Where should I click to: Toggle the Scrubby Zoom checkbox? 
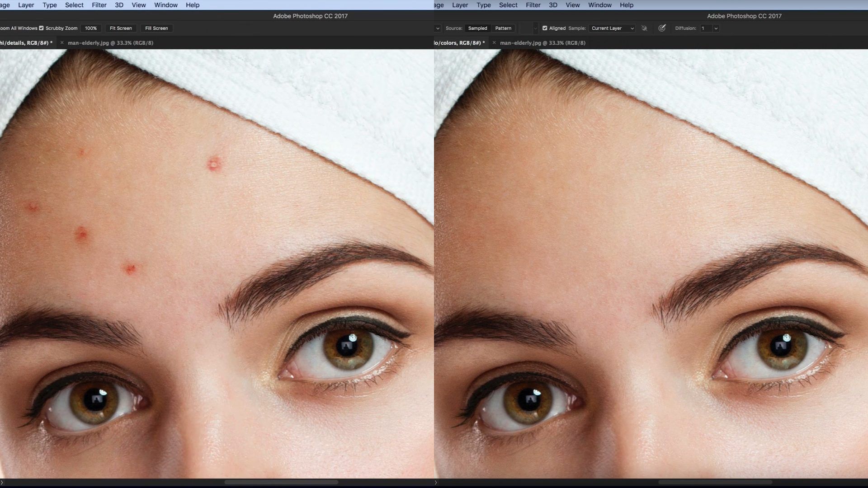(x=42, y=28)
